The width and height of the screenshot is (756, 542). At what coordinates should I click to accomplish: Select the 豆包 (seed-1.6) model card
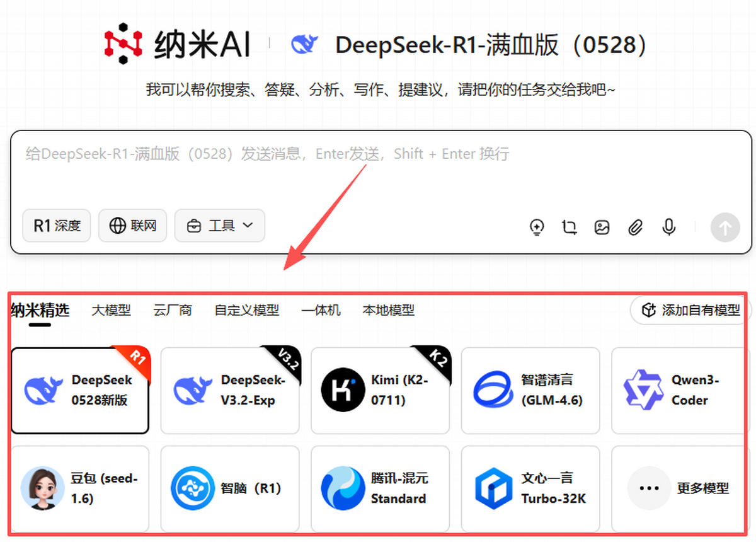80,489
